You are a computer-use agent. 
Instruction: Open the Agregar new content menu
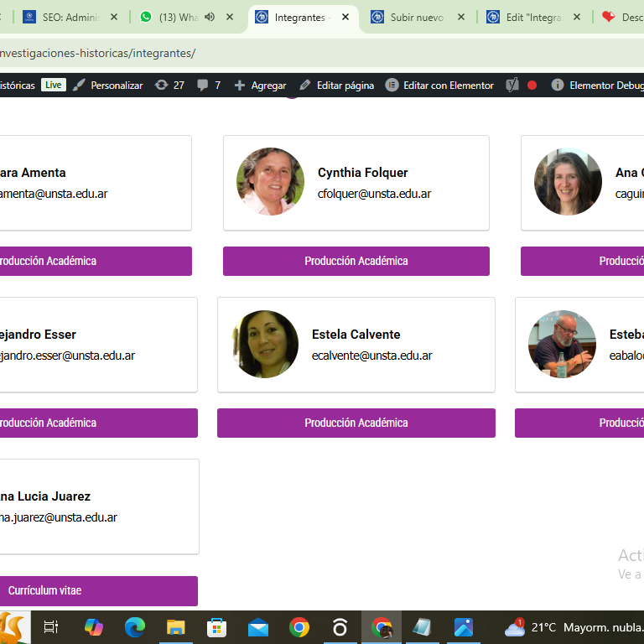(x=260, y=85)
